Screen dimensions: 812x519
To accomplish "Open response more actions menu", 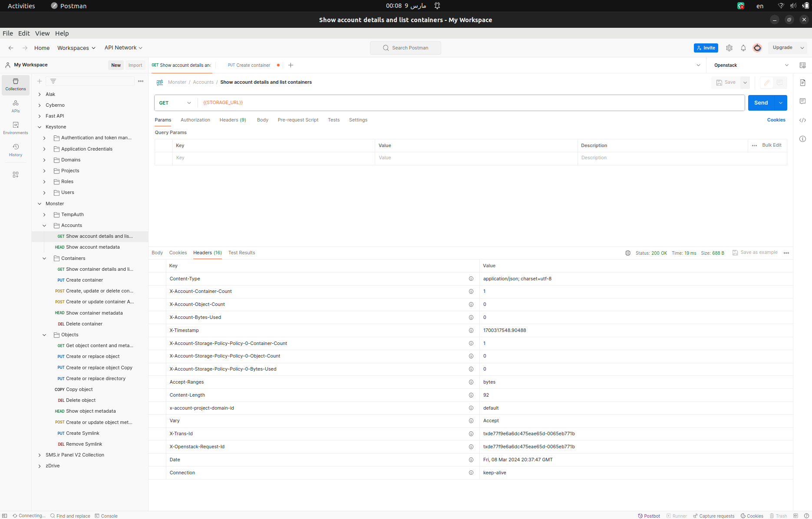I will pyautogui.click(x=786, y=253).
